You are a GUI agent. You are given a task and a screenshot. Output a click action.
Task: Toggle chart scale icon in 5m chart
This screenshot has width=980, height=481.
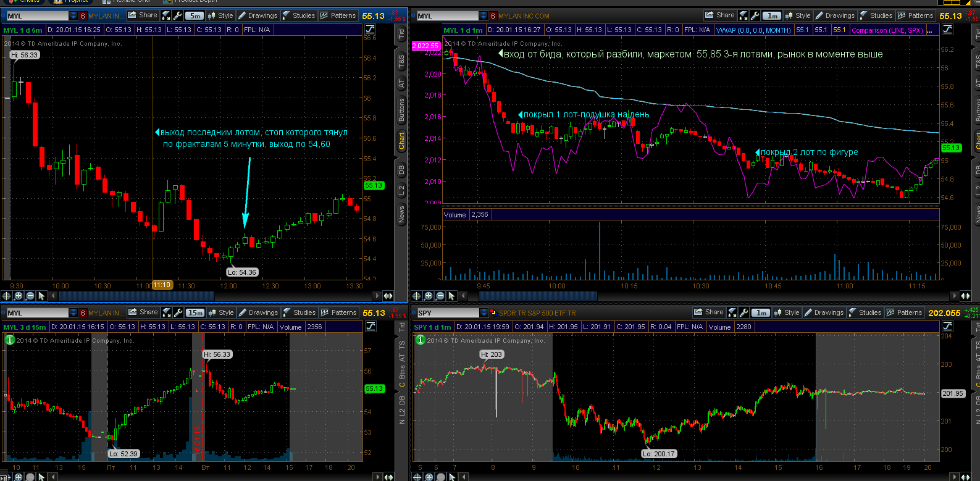pos(370,30)
